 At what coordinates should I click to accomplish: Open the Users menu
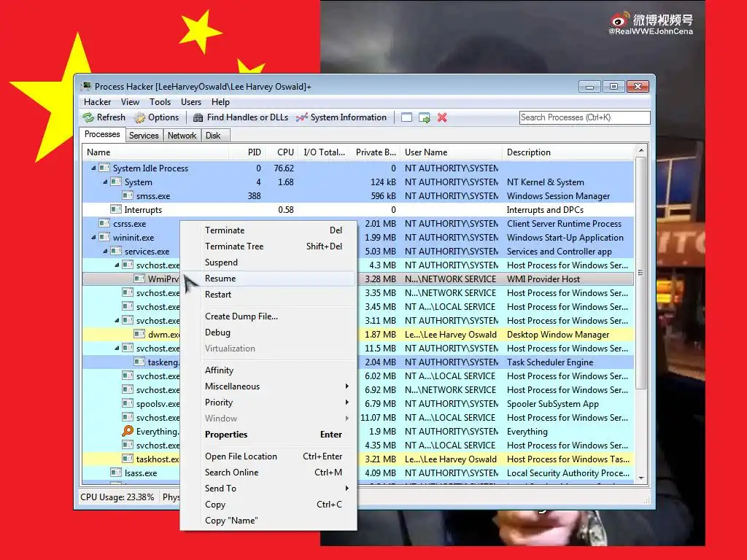point(191,102)
